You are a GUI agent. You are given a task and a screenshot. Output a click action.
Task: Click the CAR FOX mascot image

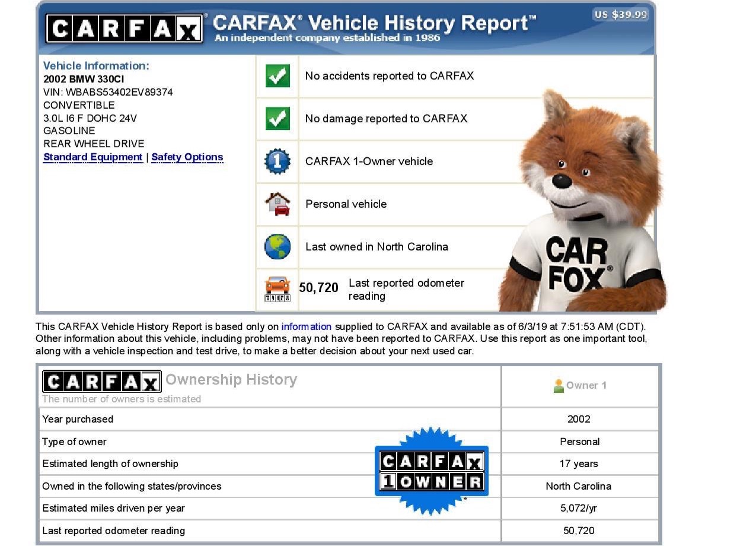(x=581, y=202)
